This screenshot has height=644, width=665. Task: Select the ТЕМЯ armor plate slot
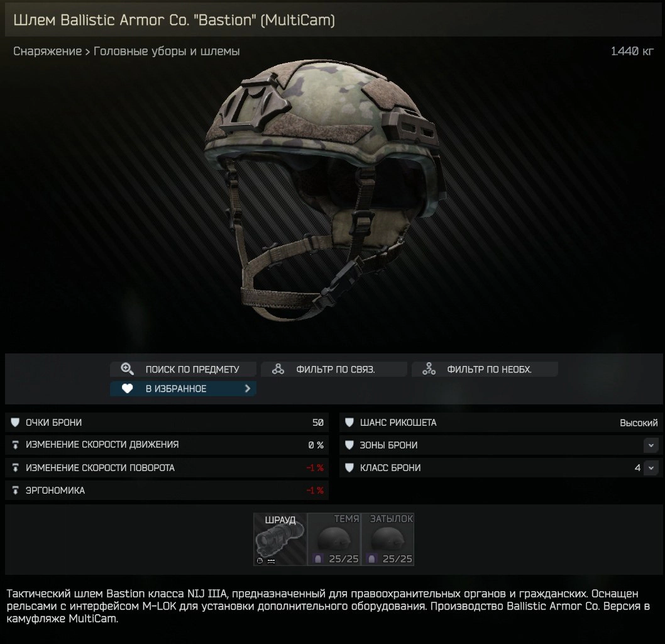pos(334,539)
